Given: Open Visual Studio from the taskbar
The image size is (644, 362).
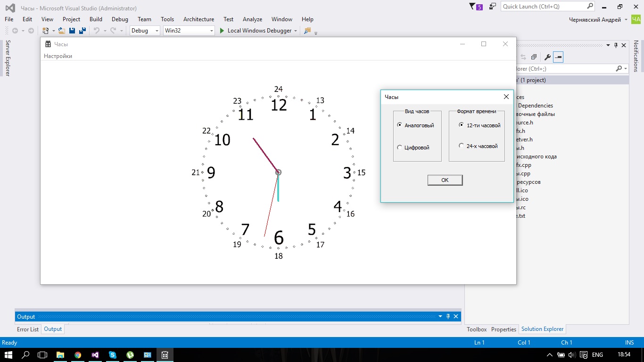Looking at the screenshot, I should tap(95, 355).
